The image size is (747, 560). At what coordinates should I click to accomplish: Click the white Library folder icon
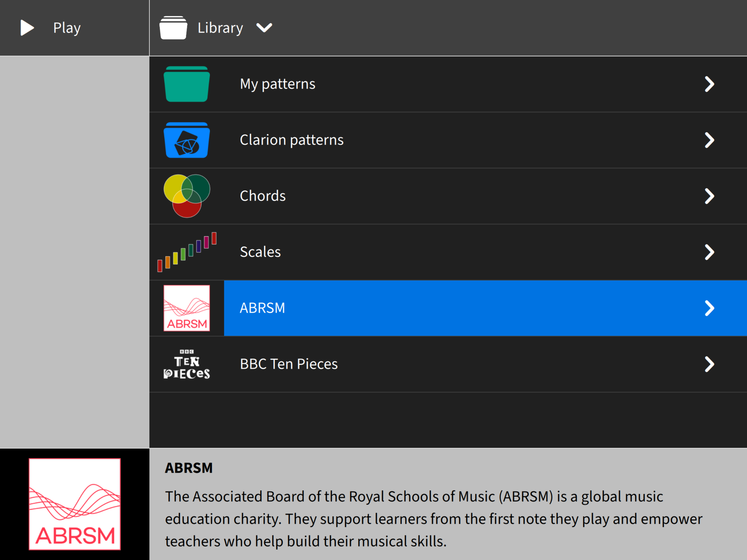173,28
